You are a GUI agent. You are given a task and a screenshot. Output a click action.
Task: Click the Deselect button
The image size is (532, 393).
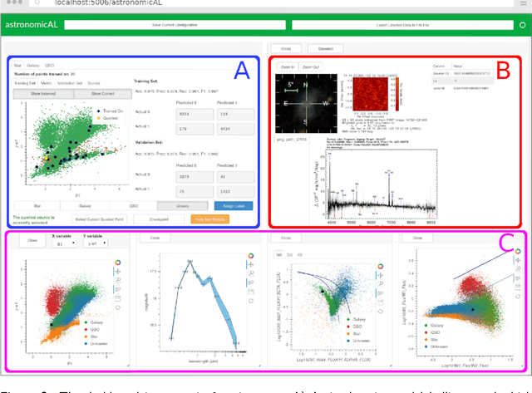(x=325, y=49)
